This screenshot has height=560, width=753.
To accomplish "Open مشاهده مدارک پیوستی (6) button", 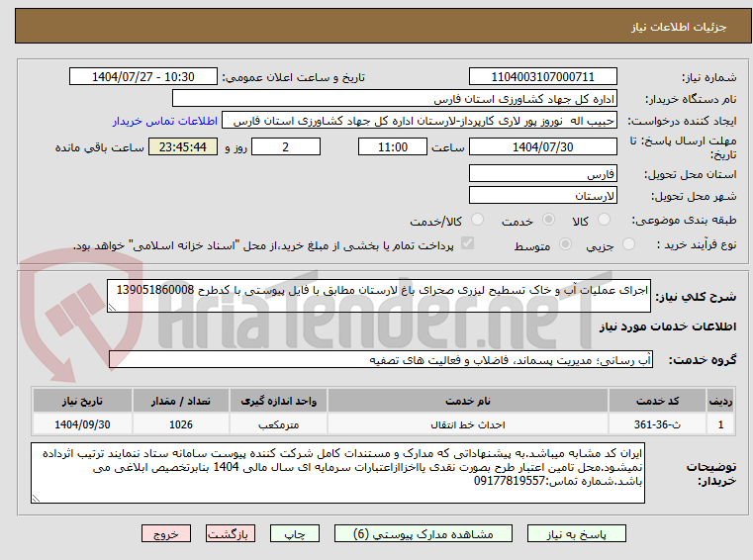I will [x=424, y=534].
